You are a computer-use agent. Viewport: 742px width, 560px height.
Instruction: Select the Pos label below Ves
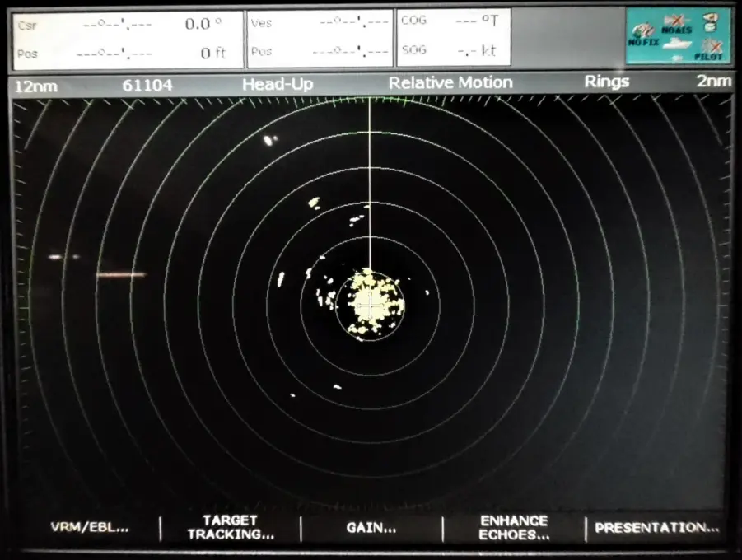(x=261, y=51)
